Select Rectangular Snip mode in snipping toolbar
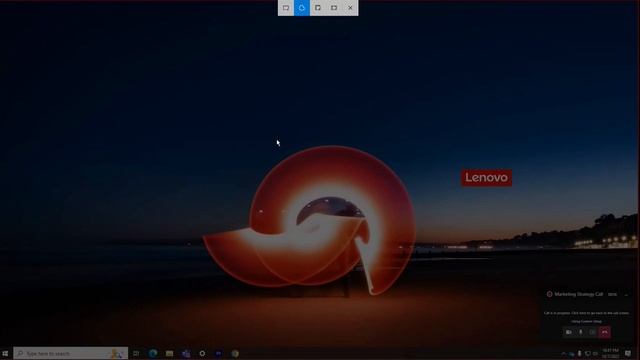Image resolution: width=640 pixels, height=360 pixels. pos(286,8)
